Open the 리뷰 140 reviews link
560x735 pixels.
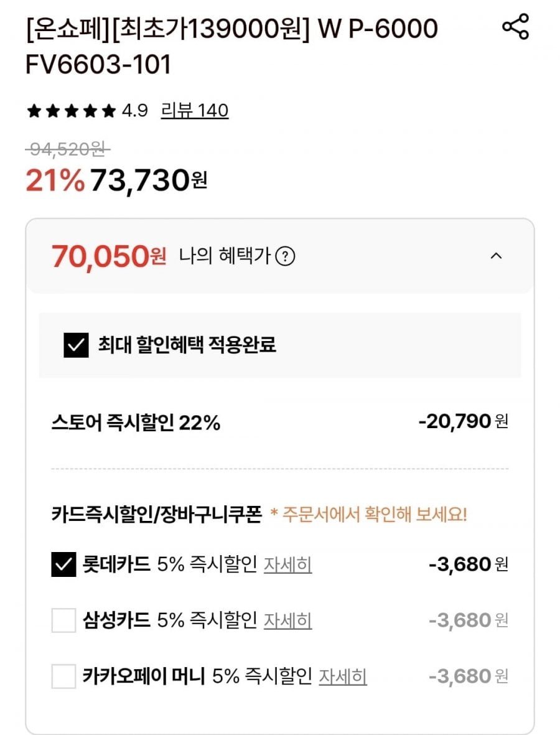point(195,111)
